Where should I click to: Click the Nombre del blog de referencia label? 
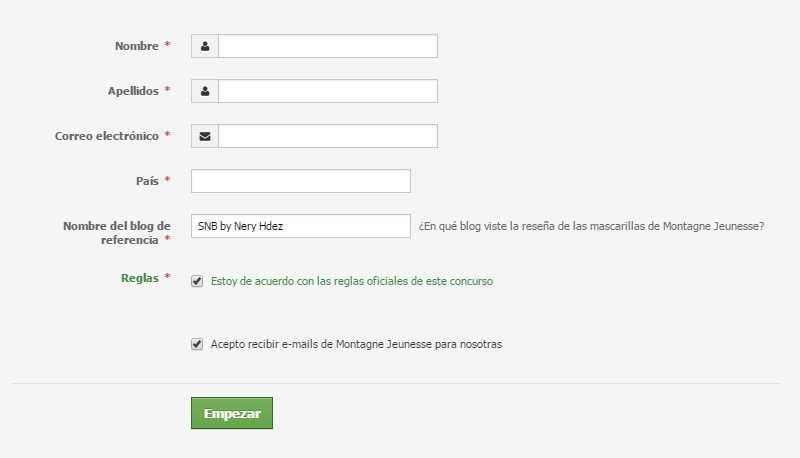117,233
